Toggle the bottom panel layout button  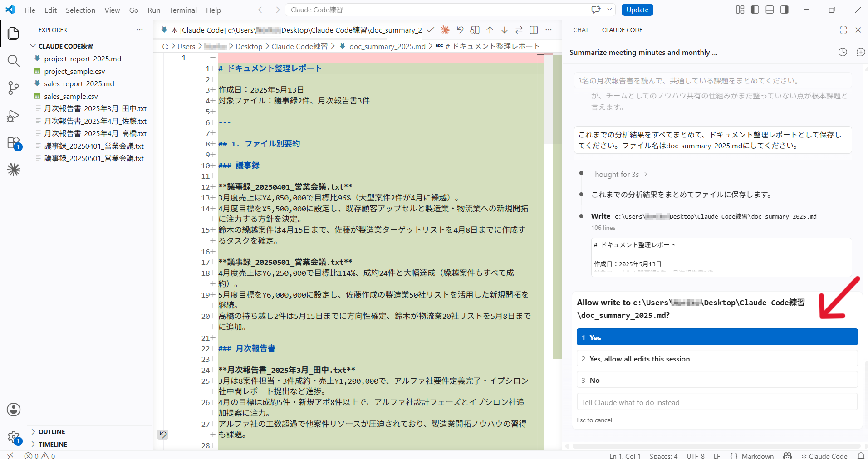pyautogui.click(x=770, y=10)
